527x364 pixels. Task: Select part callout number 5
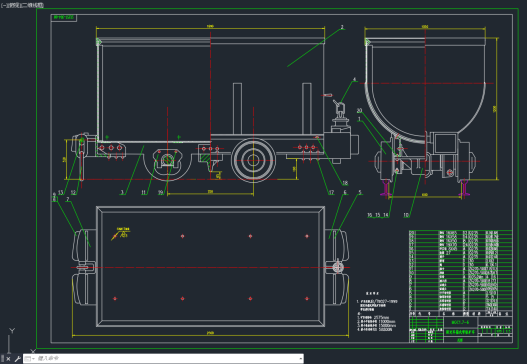pos(360,192)
